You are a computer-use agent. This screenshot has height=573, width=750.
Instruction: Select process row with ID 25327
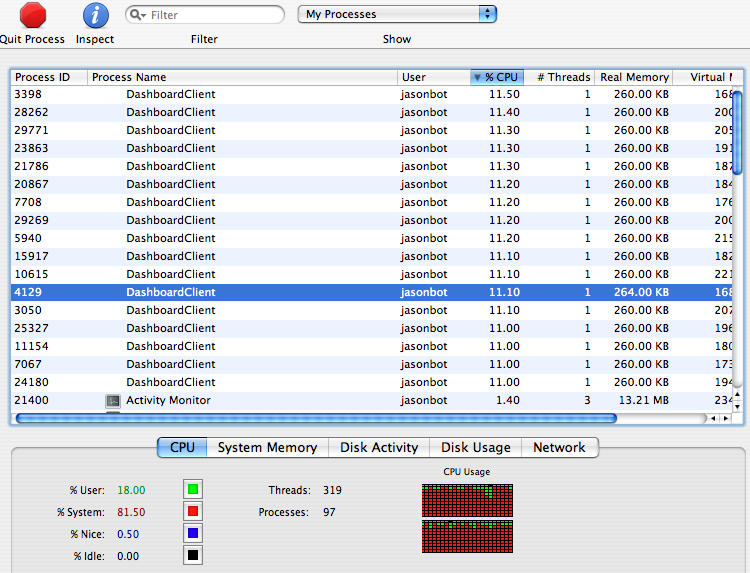tap(372, 329)
